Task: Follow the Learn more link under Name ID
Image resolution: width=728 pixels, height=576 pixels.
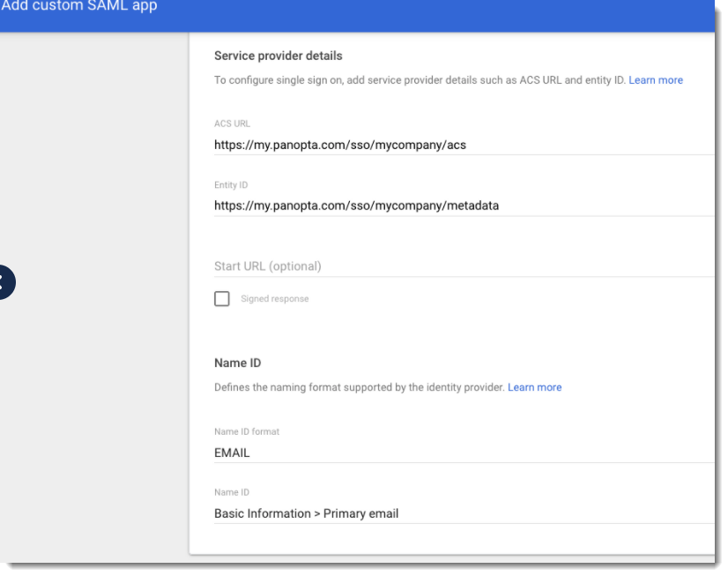Action: (x=534, y=387)
